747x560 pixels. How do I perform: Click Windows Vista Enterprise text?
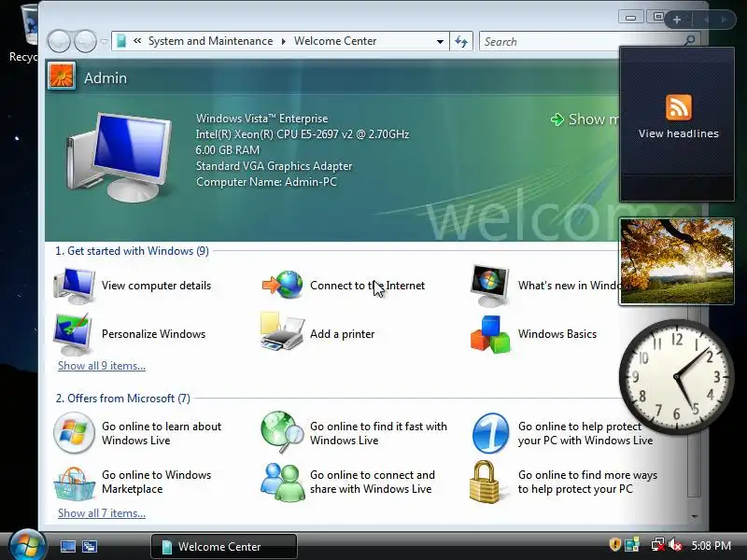pyautogui.click(x=262, y=119)
